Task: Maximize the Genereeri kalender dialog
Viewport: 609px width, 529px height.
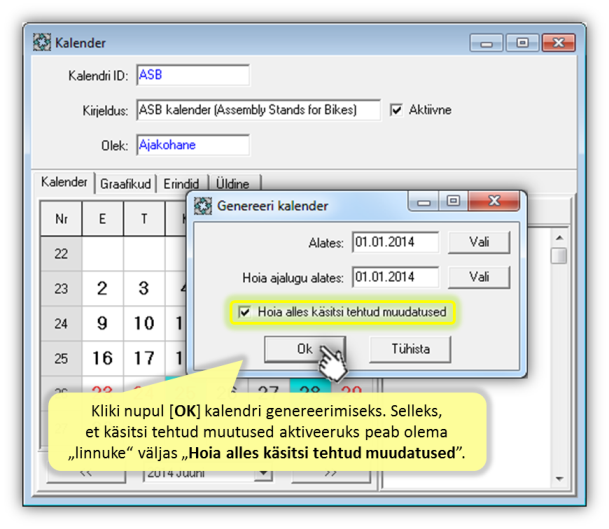Action: [453, 201]
